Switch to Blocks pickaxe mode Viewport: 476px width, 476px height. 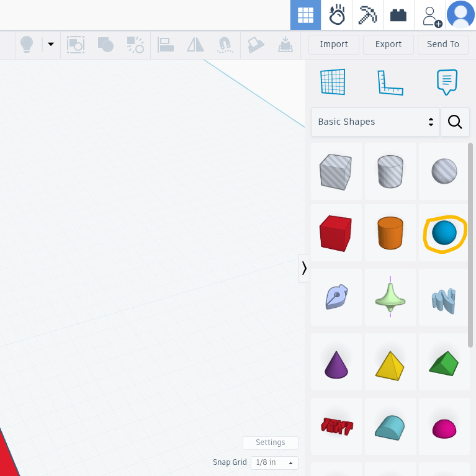pyautogui.click(x=367, y=15)
